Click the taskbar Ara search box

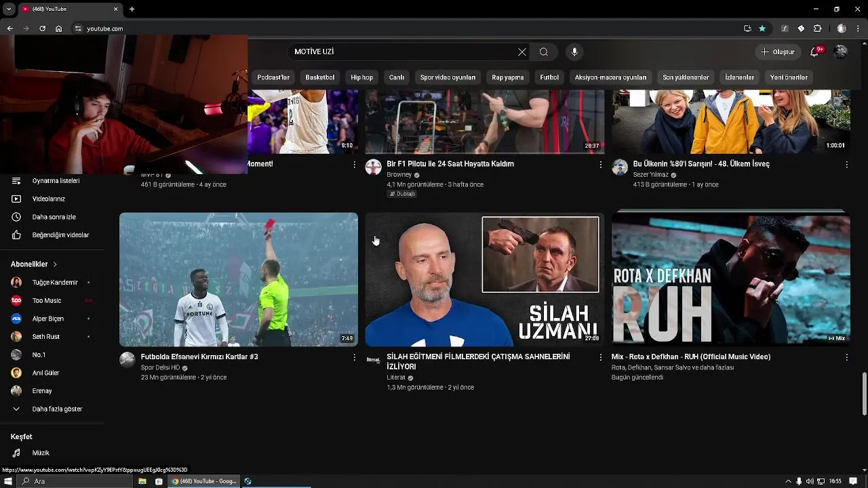(75, 481)
